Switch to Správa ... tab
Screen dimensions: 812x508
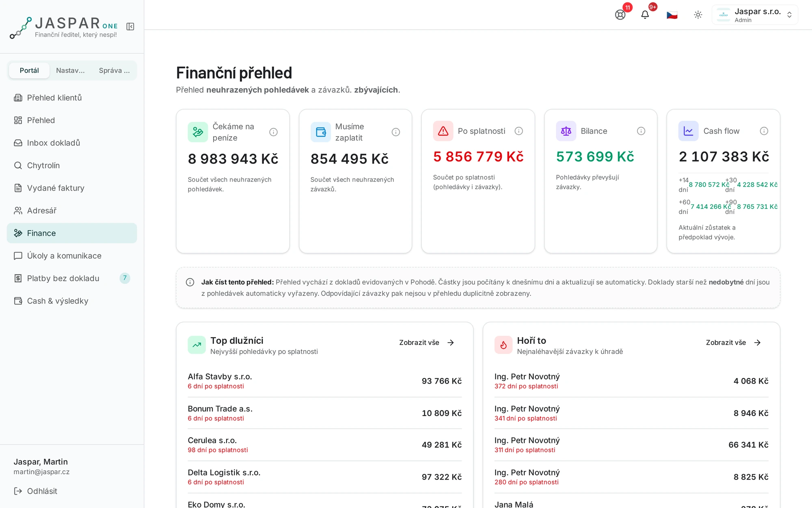(114, 70)
